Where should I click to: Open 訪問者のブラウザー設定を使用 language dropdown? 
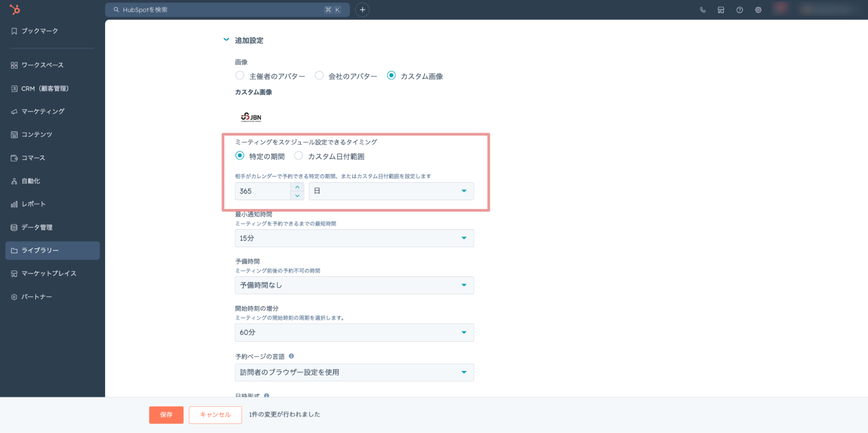tap(354, 373)
